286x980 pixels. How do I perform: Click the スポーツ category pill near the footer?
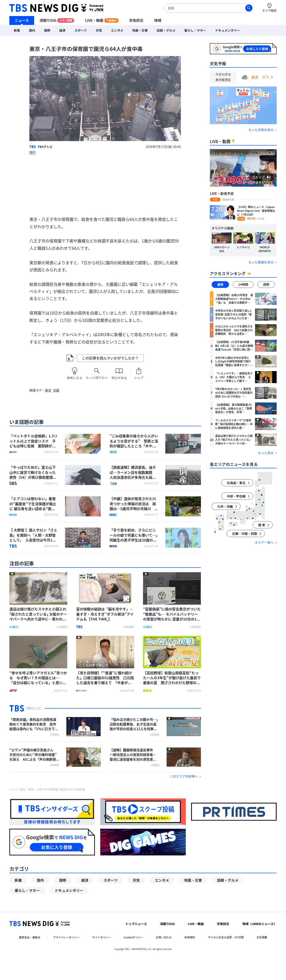(110, 880)
